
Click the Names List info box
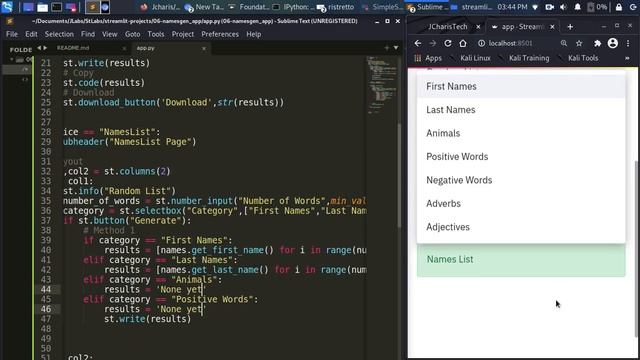pos(521,260)
